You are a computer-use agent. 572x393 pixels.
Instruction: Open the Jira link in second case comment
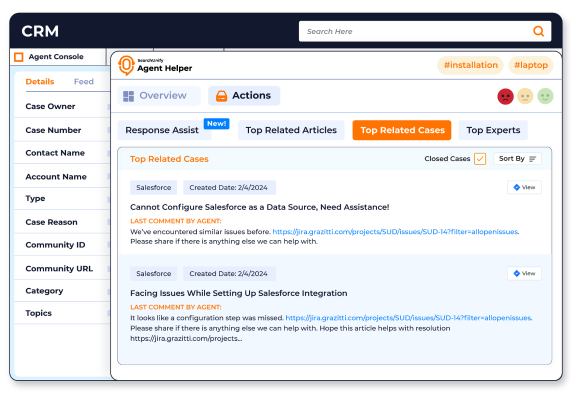click(408, 318)
